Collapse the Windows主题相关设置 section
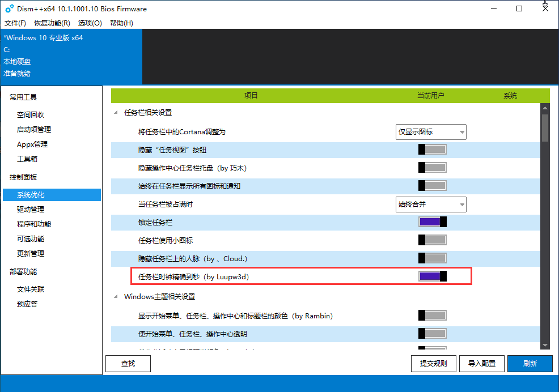559x392 pixels. (117, 297)
